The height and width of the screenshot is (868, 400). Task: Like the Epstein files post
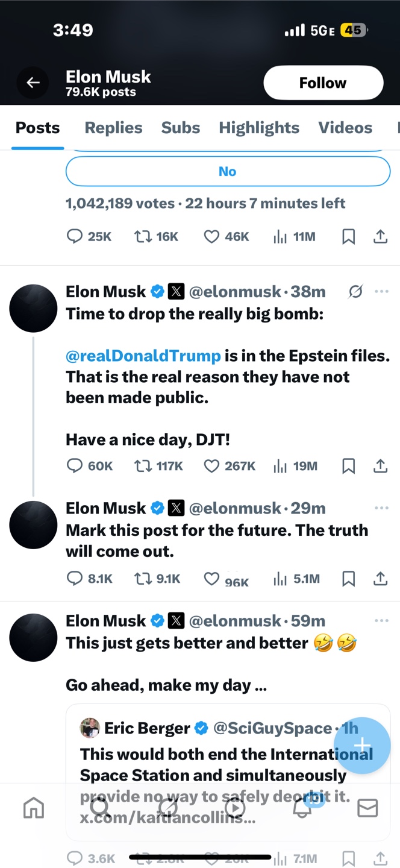(230, 466)
